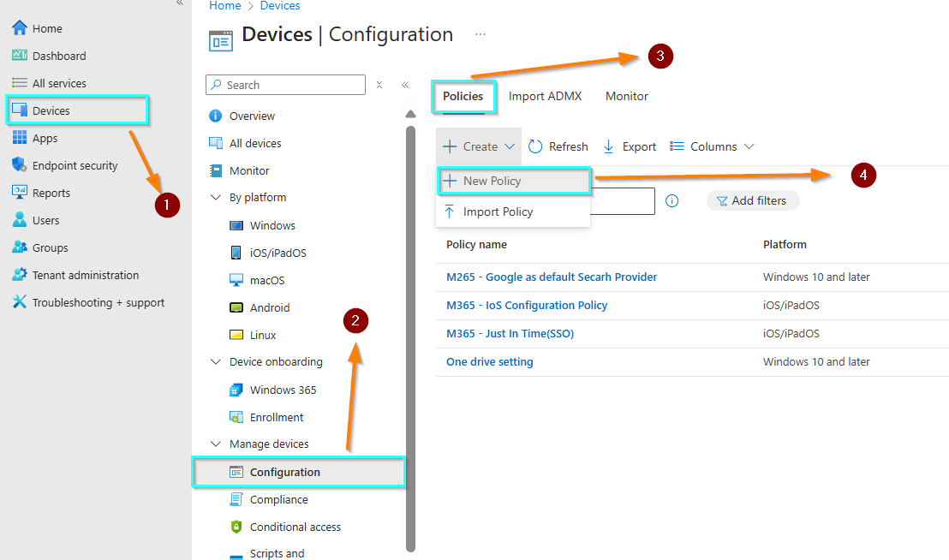The image size is (949, 560).
Task: Collapse the Devices menu pane with double chevron
Action: 405,85
